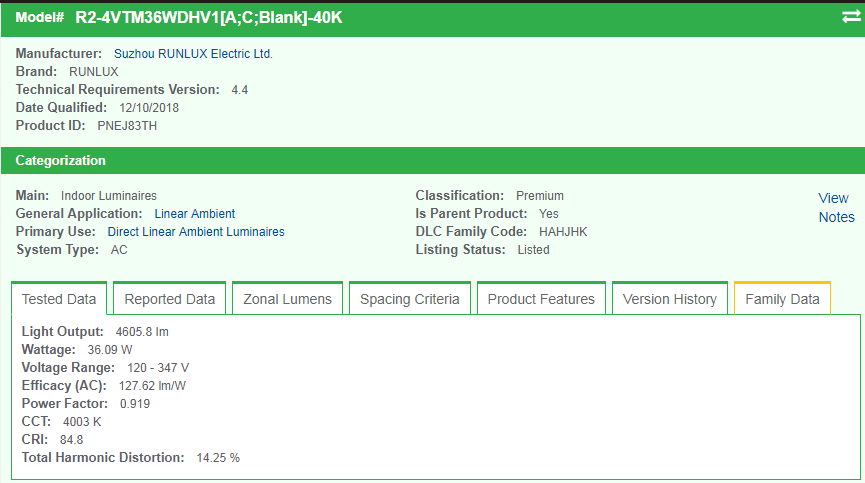Click manufacturer name Suzhou RUNLUX Electric Ltd.

[x=193, y=54]
